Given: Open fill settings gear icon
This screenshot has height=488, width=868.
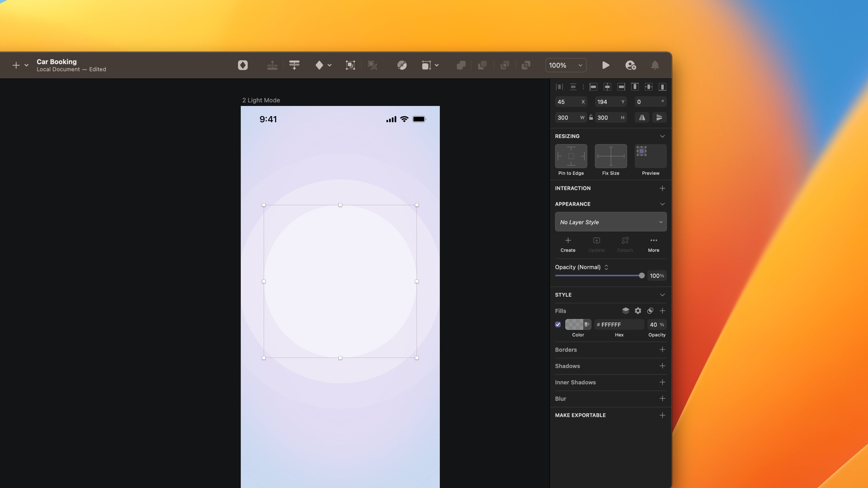Looking at the screenshot, I should click(x=638, y=310).
